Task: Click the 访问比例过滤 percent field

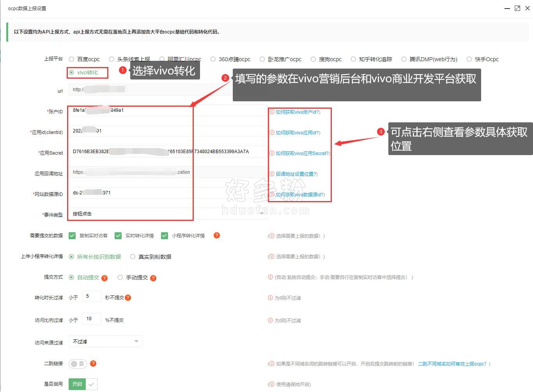Action: pos(92,319)
